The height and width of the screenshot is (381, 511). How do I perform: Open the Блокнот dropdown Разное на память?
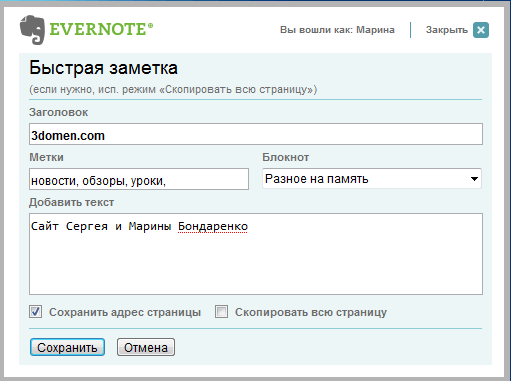tap(372, 179)
